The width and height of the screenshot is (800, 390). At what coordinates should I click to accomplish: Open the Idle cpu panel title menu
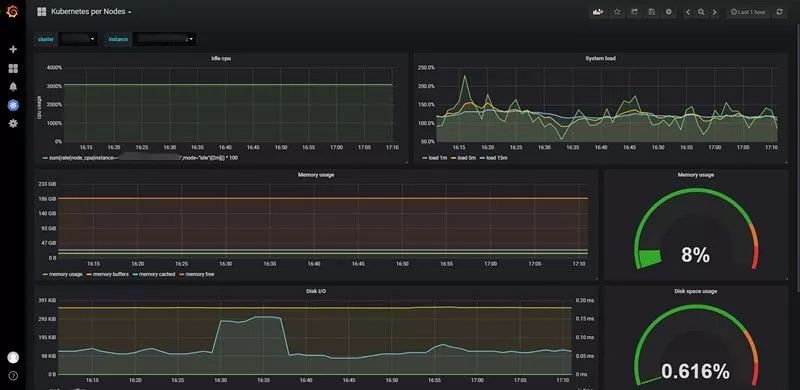pyautogui.click(x=221, y=58)
